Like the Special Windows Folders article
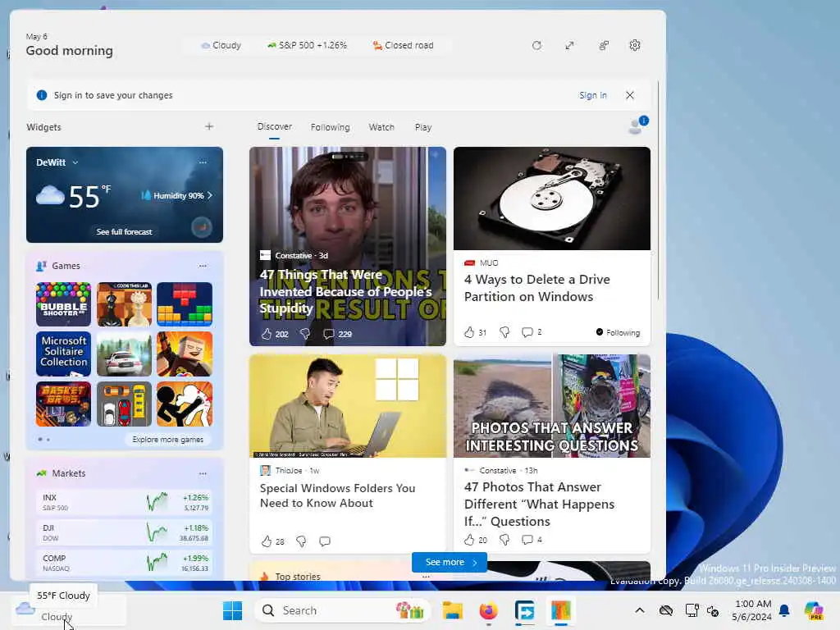Image resolution: width=840 pixels, height=630 pixels. click(x=267, y=541)
